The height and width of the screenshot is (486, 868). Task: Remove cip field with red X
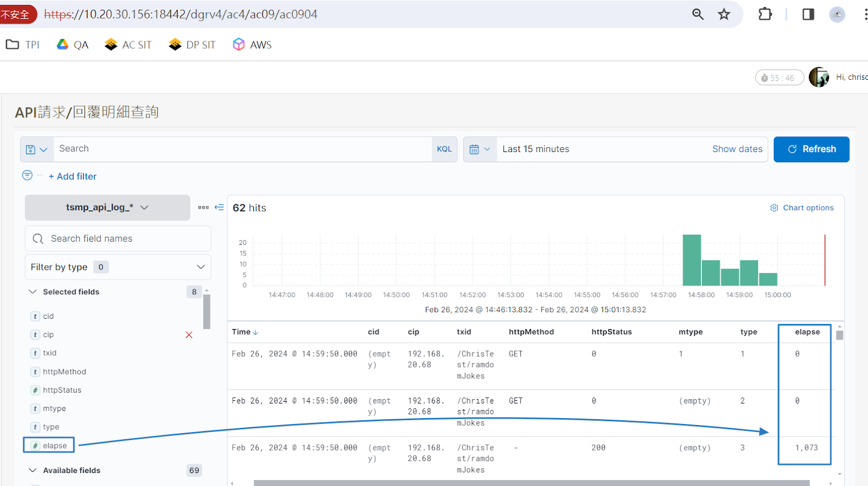189,335
